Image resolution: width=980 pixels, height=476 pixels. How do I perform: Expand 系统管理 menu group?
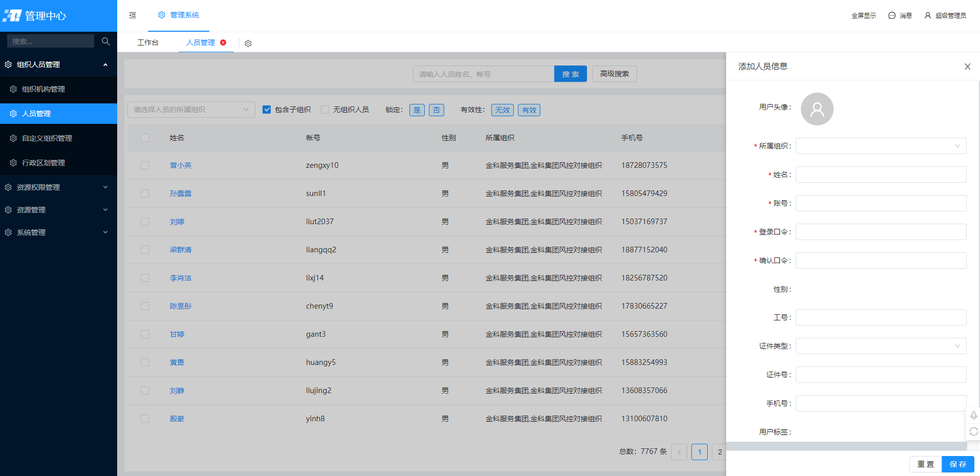coord(58,232)
